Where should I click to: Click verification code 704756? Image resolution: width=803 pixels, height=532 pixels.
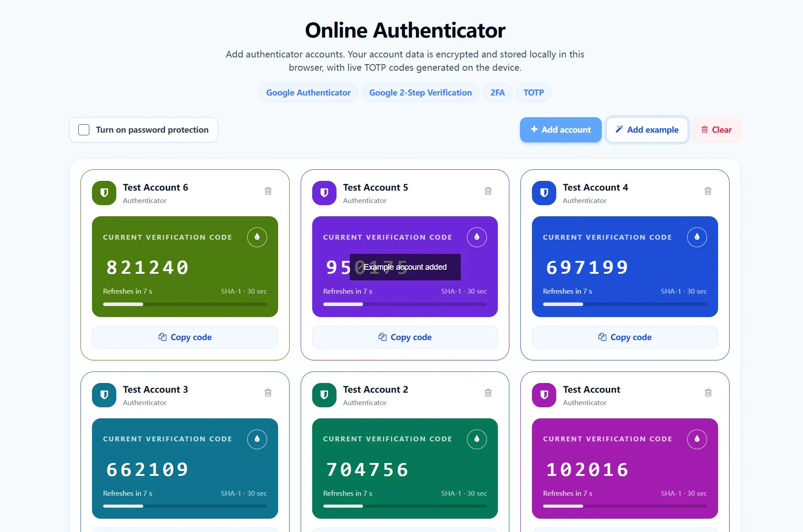(367, 470)
